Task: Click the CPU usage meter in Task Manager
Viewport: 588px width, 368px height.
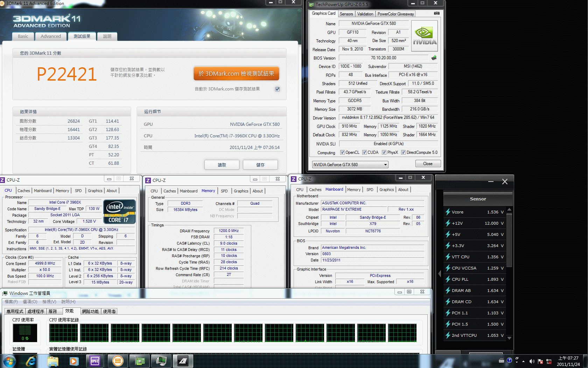Action: point(25,333)
